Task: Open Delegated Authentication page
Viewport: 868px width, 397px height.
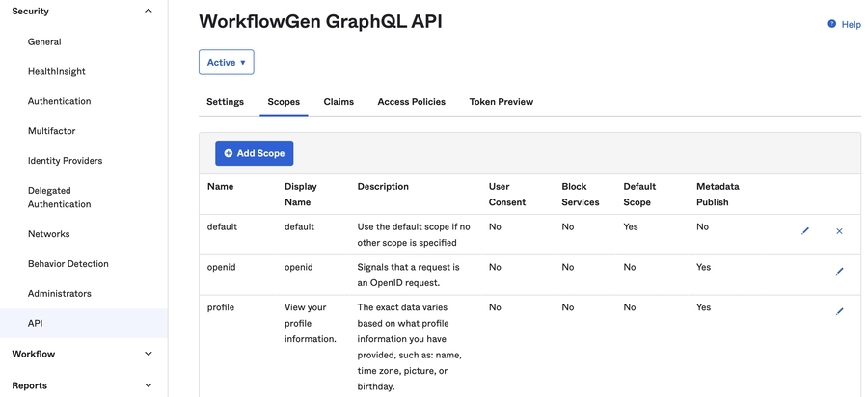Action: pyautogui.click(x=59, y=198)
